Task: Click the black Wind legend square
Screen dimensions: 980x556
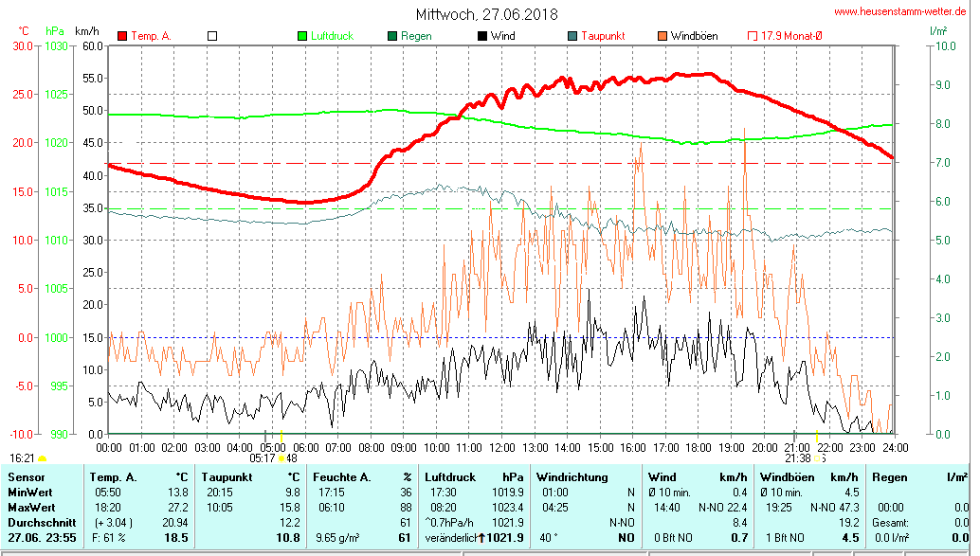Action: click(x=482, y=36)
